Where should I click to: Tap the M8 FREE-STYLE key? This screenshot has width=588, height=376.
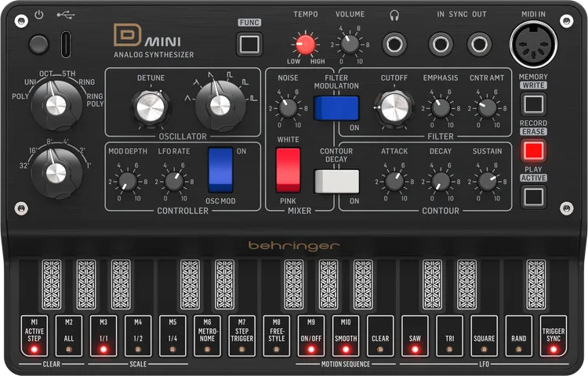(x=277, y=336)
